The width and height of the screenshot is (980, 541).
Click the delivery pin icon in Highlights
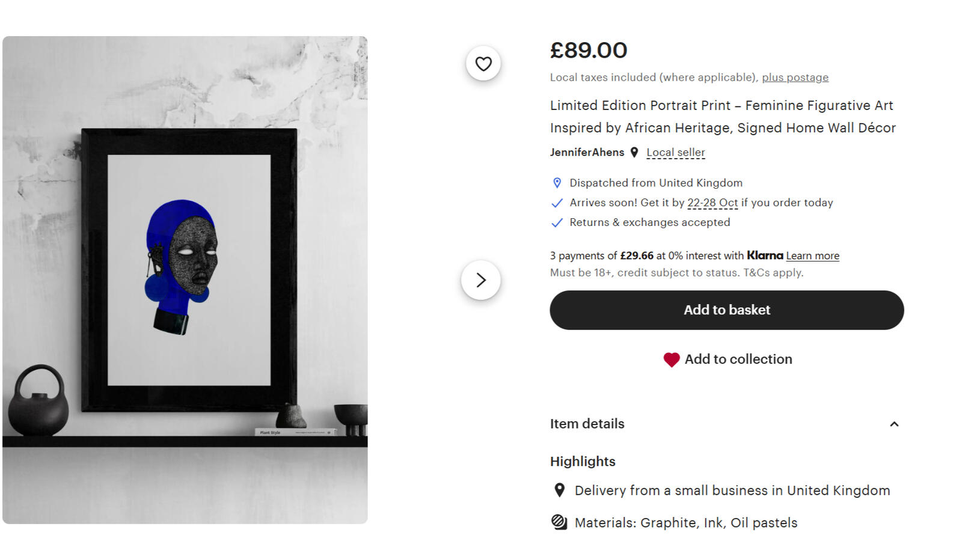click(559, 491)
